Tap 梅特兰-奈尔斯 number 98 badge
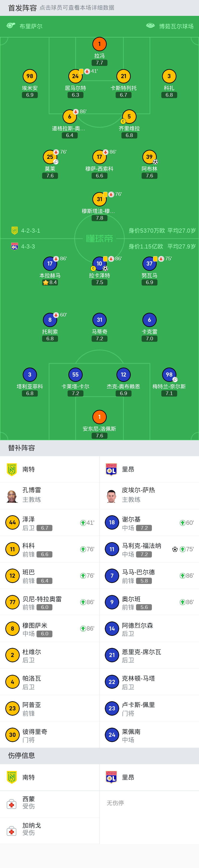The height and width of the screenshot is (868, 199). tap(169, 375)
